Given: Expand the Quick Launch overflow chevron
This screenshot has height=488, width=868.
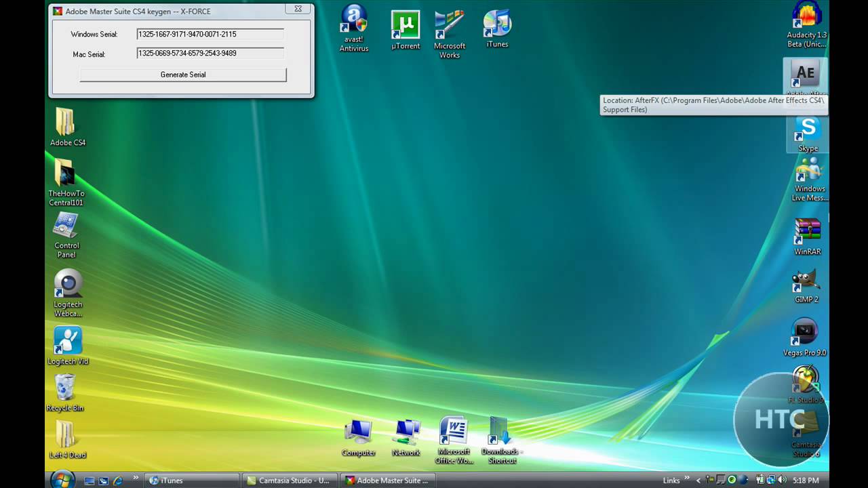Looking at the screenshot, I should click(135, 478).
